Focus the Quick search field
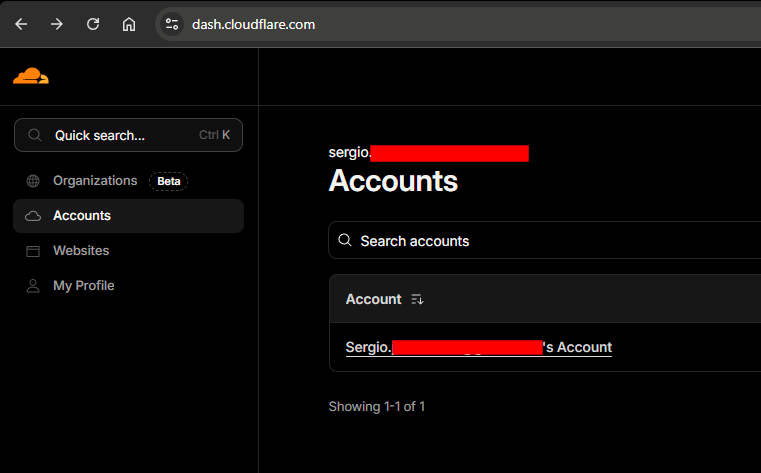Screen dimensions: 761x473 [x=128, y=135]
